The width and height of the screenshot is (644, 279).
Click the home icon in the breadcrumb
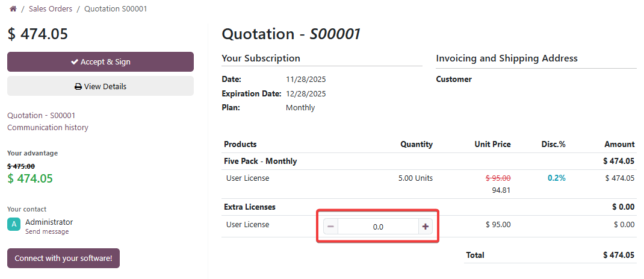coord(13,9)
